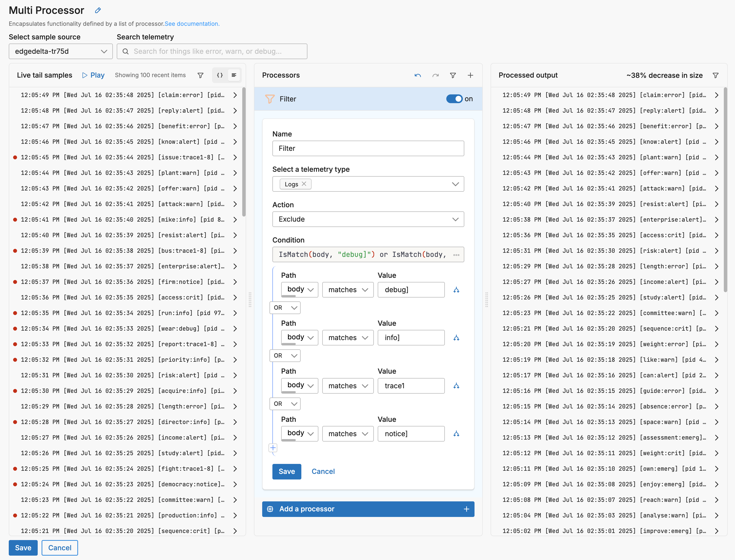Toggle the Filter processor on switch

[455, 99]
